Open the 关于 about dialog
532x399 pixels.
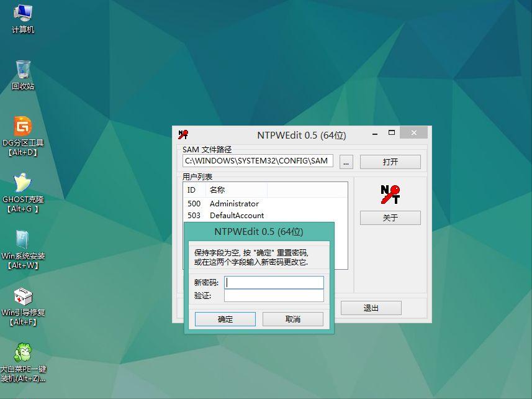pyautogui.click(x=390, y=218)
